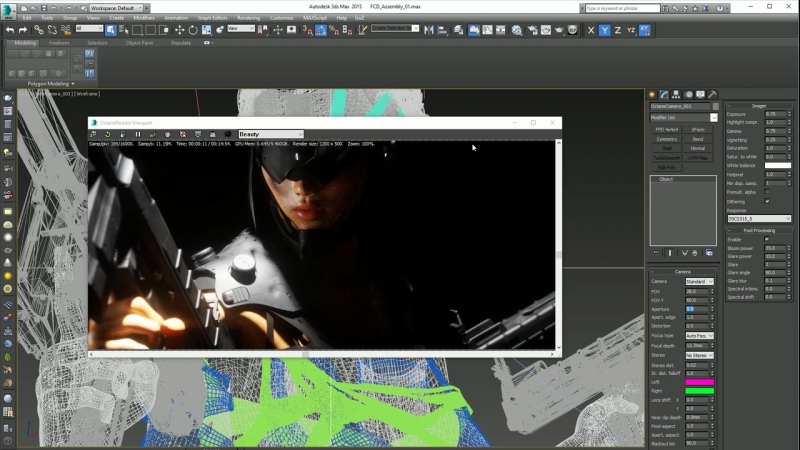
Task: Click the Aperture value field
Action: tap(697, 309)
